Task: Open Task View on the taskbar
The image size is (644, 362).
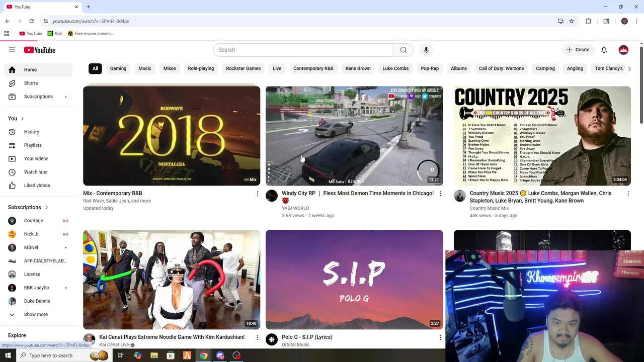Action: tap(121, 355)
